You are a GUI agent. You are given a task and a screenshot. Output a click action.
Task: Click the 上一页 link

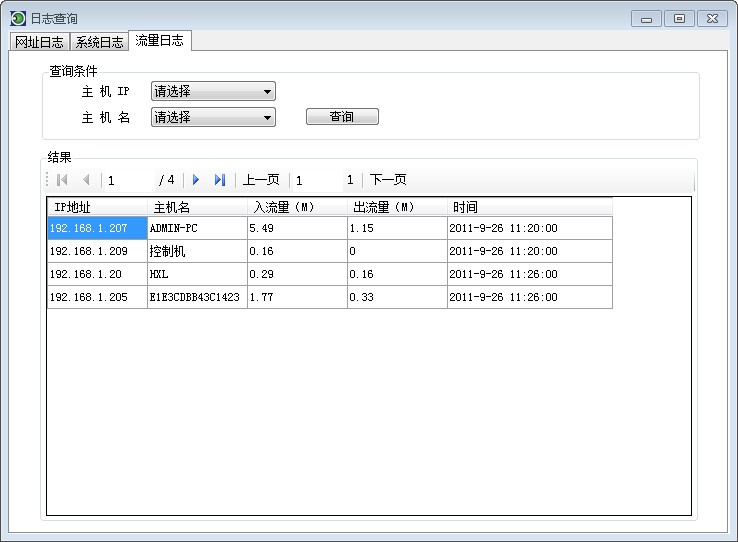pyautogui.click(x=261, y=180)
